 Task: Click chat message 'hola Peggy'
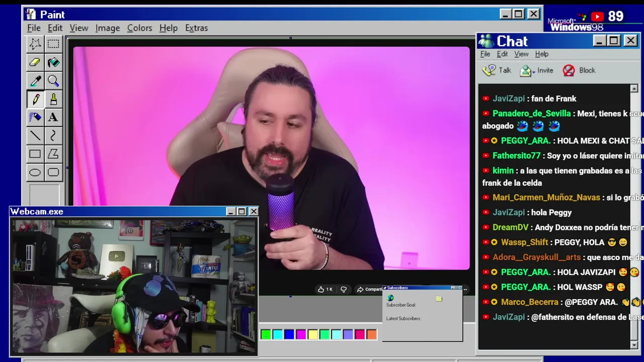tap(551, 213)
